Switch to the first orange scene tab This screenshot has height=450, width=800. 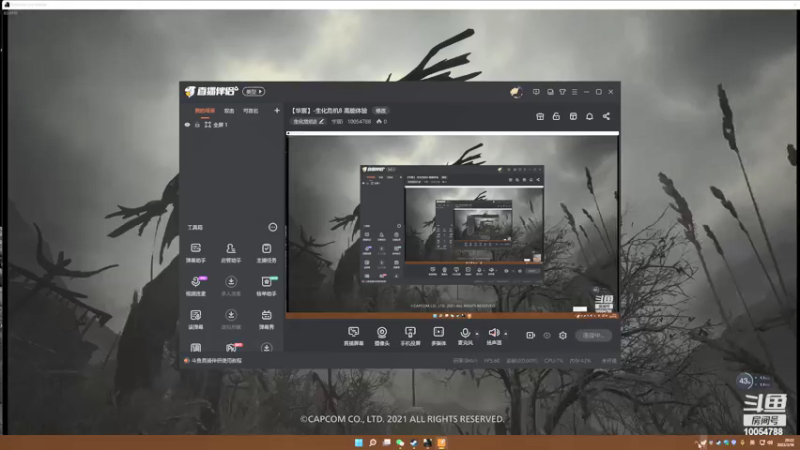click(205, 111)
